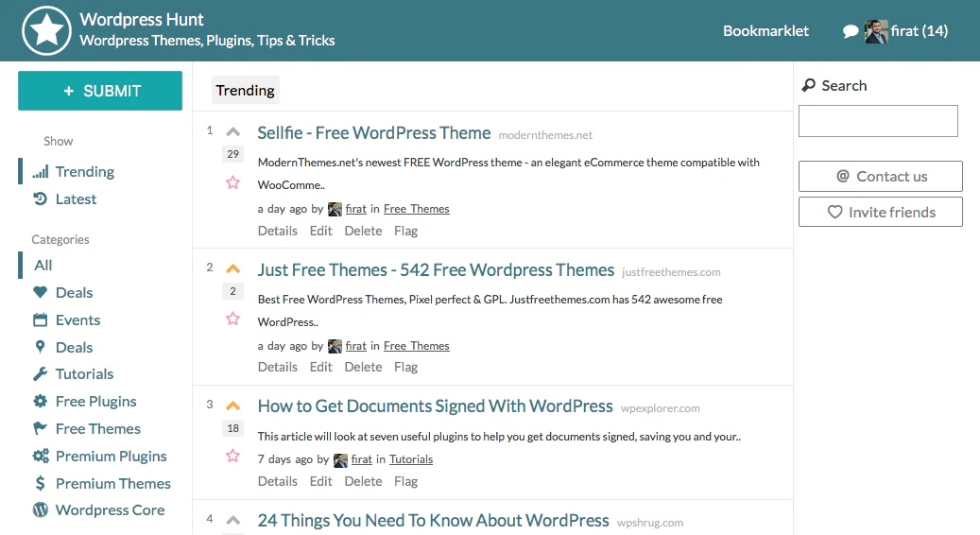
Task: Open Free Themes tag on Sellfie post
Action: click(416, 209)
